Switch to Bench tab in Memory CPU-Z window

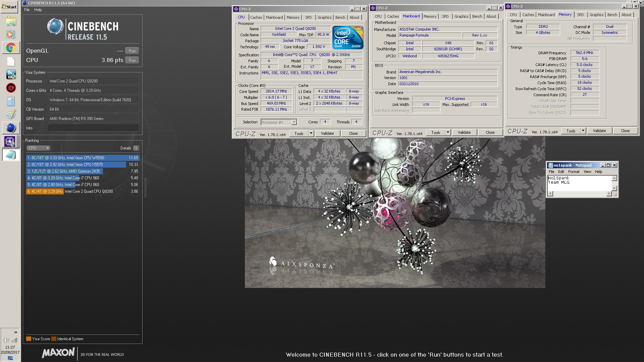(612, 15)
